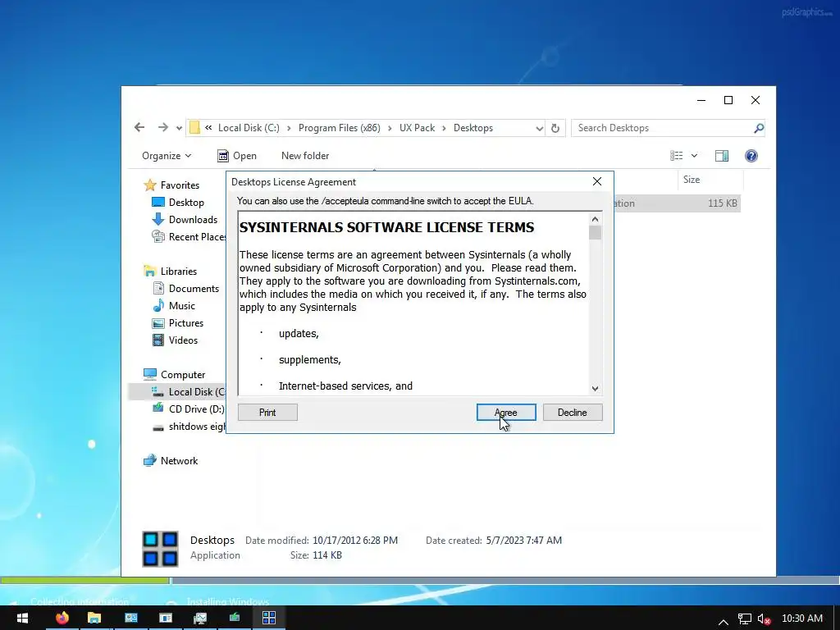This screenshot has width=840, height=630.
Task: Click the Desktops app taskbar icon
Action: point(269,618)
